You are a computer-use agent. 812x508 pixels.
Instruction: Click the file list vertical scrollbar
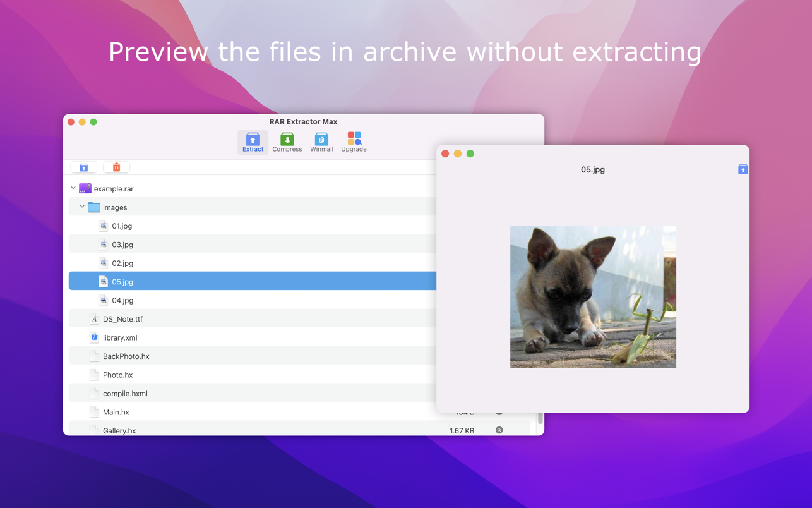point(540,419)
